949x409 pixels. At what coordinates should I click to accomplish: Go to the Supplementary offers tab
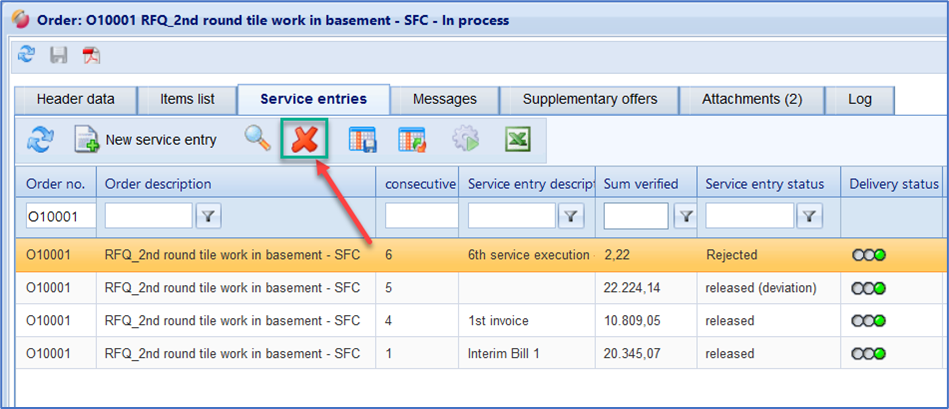click(x=590, y=99)
